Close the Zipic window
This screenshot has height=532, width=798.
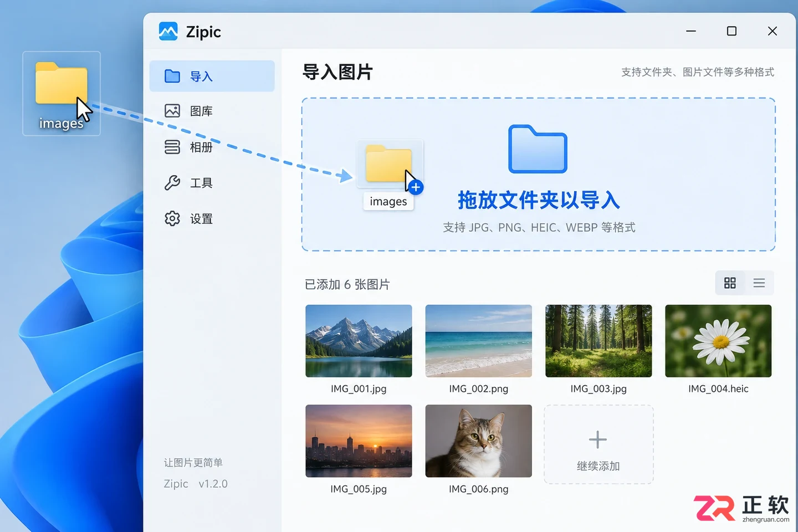click(x=773, y=31)
